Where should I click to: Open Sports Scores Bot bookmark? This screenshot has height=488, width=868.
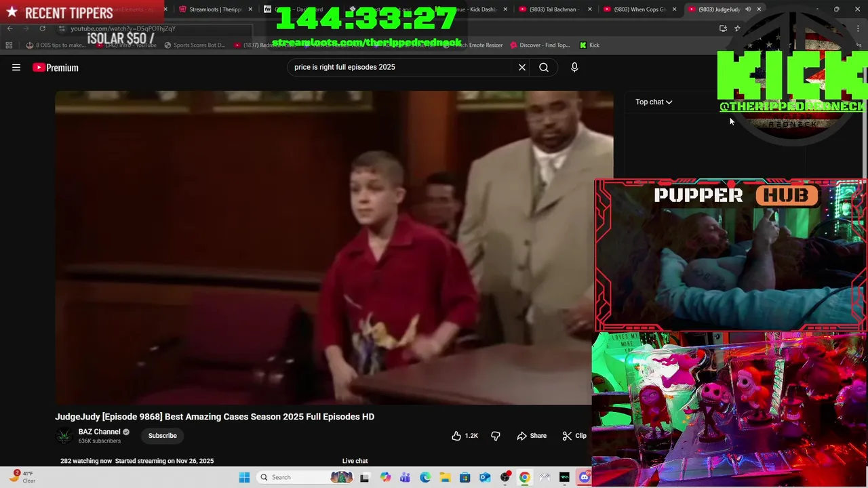point(194,45)
